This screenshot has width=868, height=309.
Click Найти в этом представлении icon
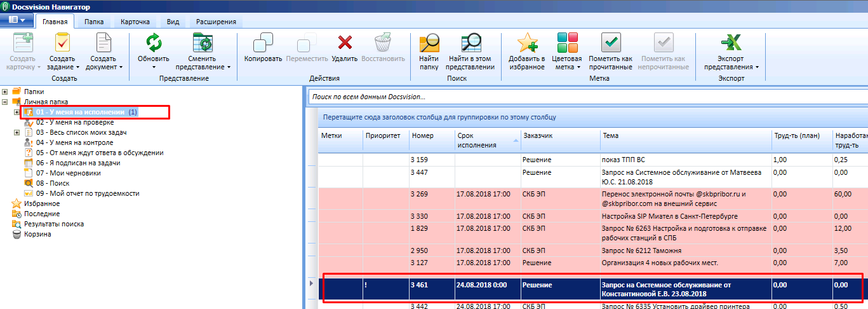[470, 43]
